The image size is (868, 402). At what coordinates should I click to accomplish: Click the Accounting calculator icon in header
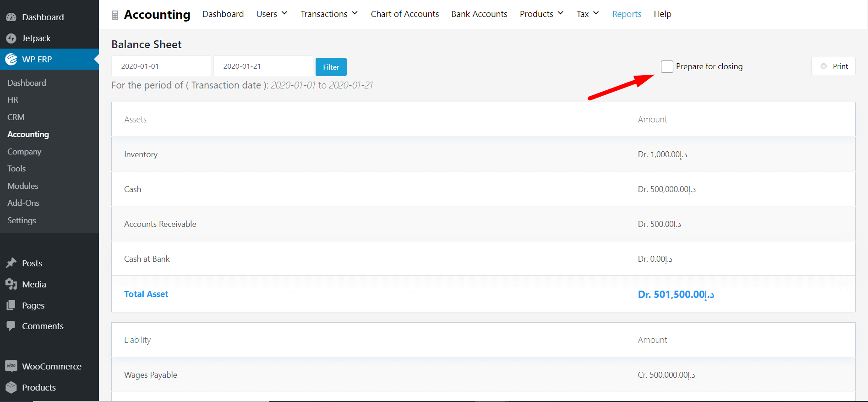coord(115,15)
